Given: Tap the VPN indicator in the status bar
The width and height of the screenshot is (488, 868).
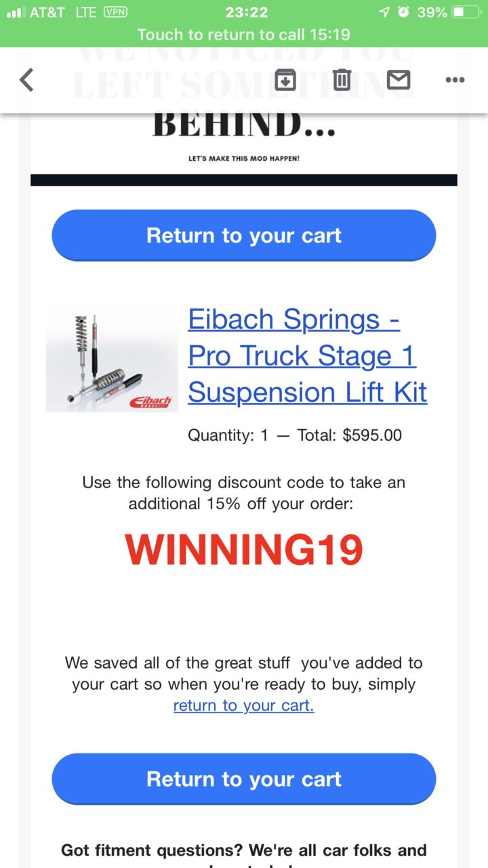Looking at the screenshot, I should (x=115, y=12).
